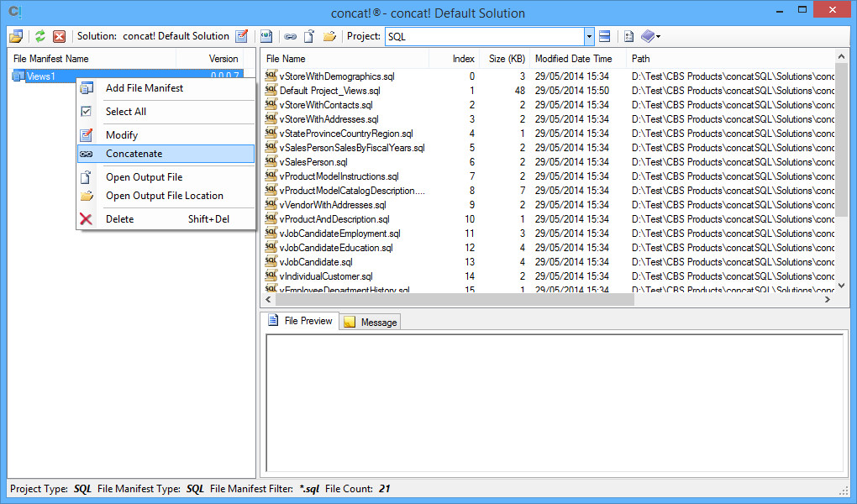The image size is (857, 504).
Task: Click the add project icon in the toolbar
Action: coord(266,37)
